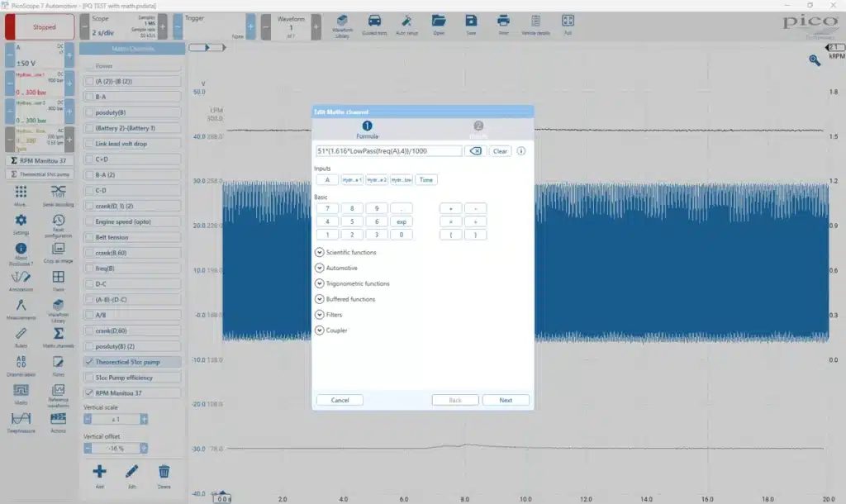This screenshot has height=504, width=846.
Task: Open the Annotations tool
Action: pyautogui.click(x=21, y=281)
